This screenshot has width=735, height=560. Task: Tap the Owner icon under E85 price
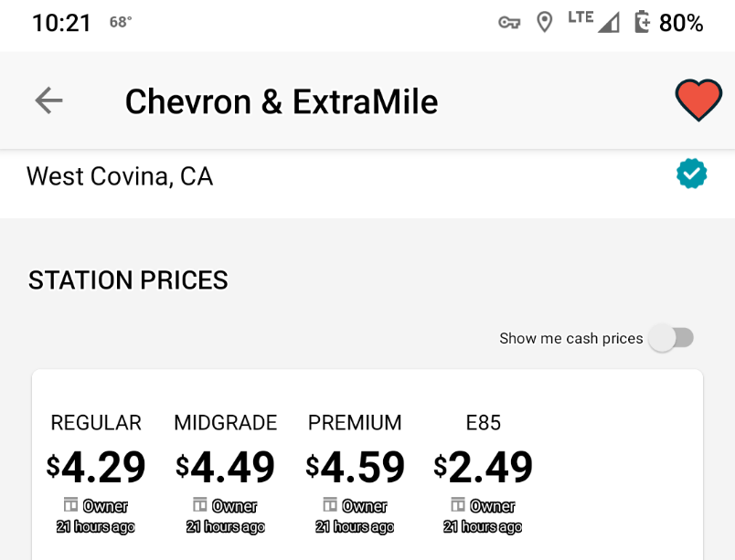(x=458, y=505)
